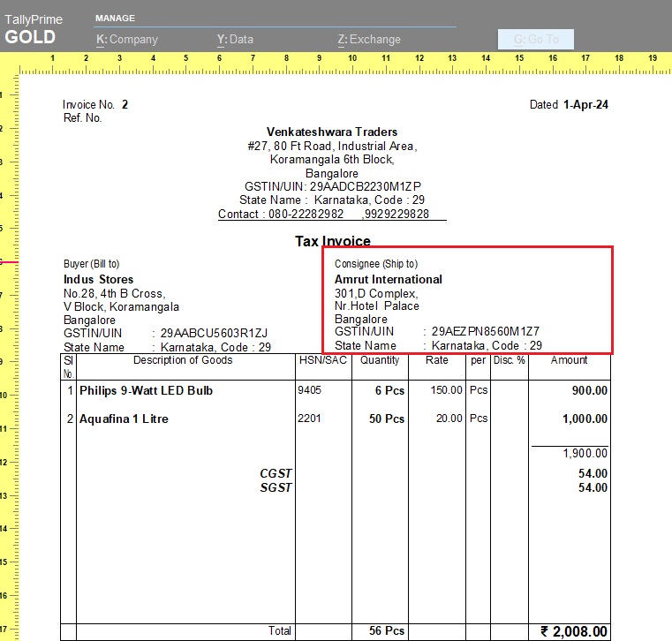Open the Z: Exchange menu
This screenshot has height=641, width=672.
click(x=368, y=39)
